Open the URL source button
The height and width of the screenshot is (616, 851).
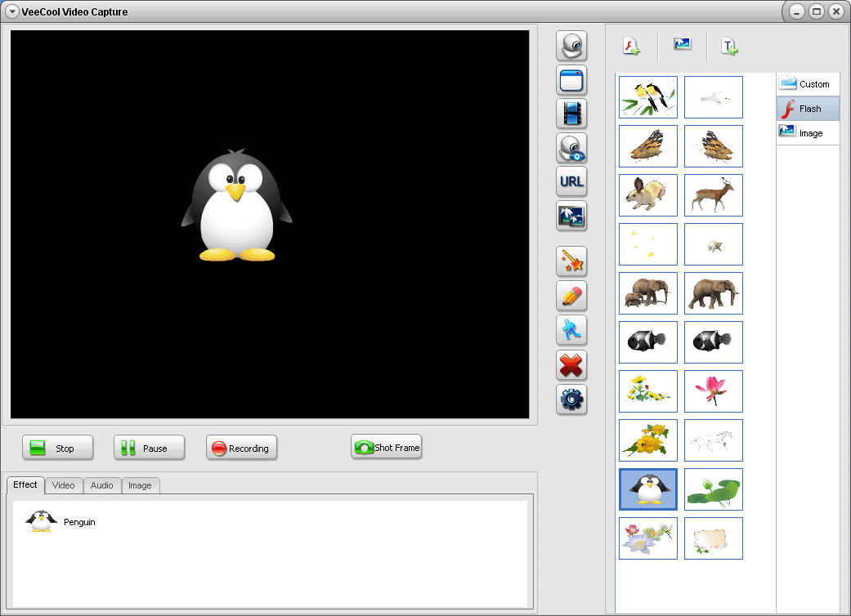(571, 181)
